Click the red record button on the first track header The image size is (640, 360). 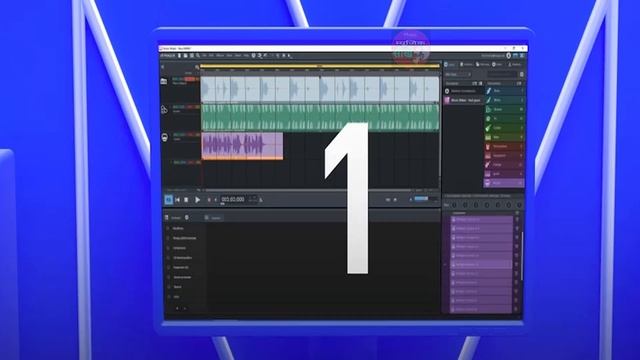click(189, 79)
